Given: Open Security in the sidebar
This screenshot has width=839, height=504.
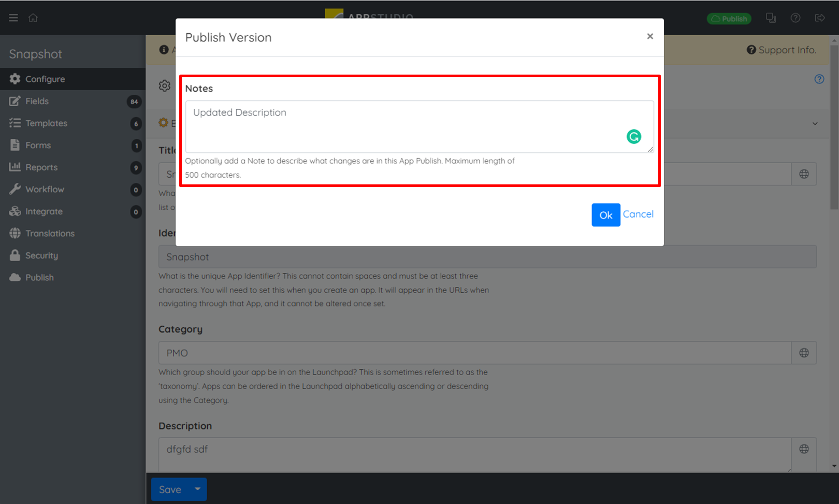Looking at the screenshot, I should pos(73,255).
